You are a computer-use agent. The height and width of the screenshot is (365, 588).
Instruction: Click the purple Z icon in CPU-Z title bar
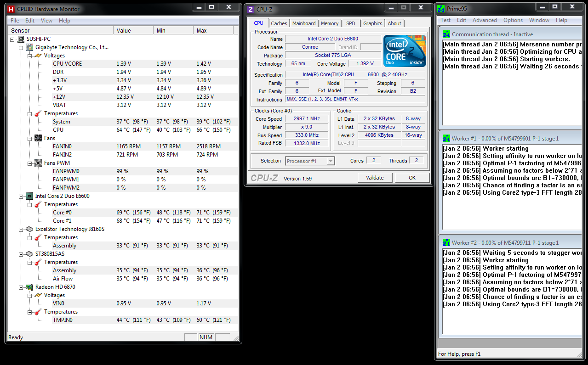click(x=251, y=9)
